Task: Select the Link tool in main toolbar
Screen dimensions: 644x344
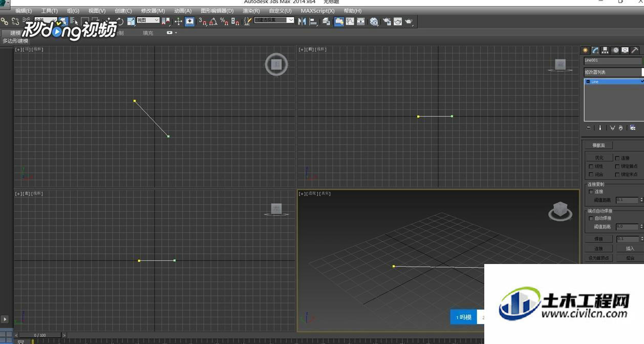Action: (5, 21)
